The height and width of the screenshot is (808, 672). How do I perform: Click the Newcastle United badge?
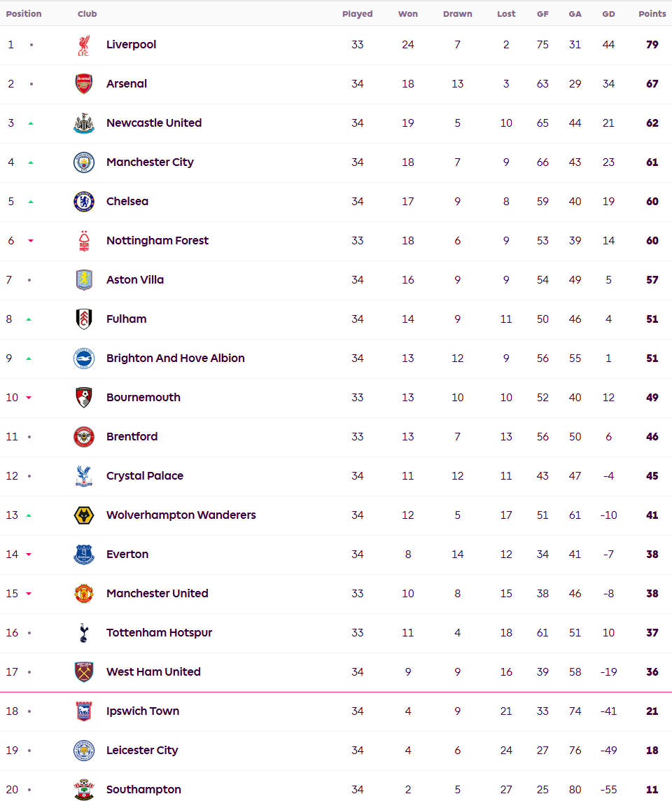pyautogui.click(x=84, y=123)
